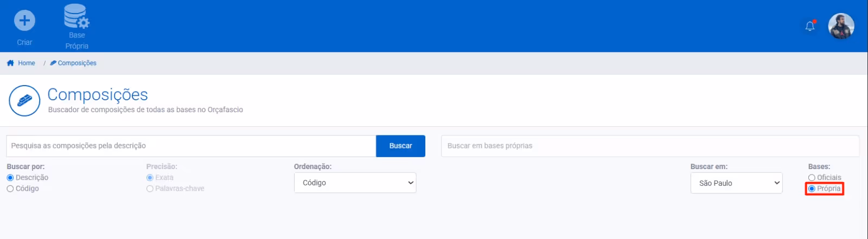Open the São Paulo region dropdown
Screen dimensions: 868x239
coord(736,183)
